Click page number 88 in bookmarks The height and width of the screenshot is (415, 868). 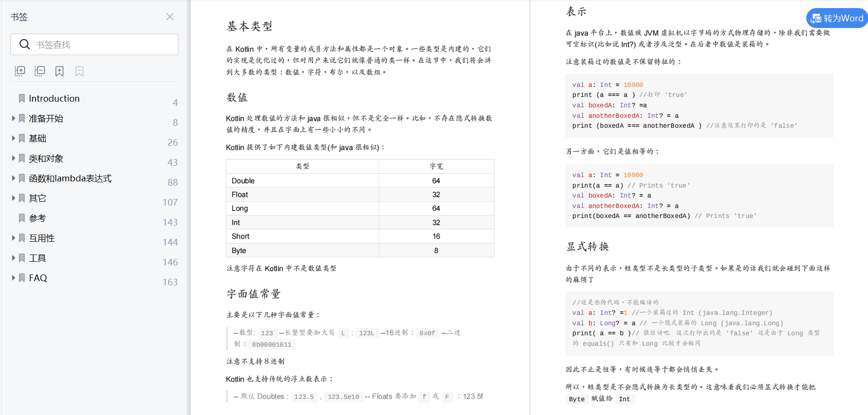coord(173,182)
